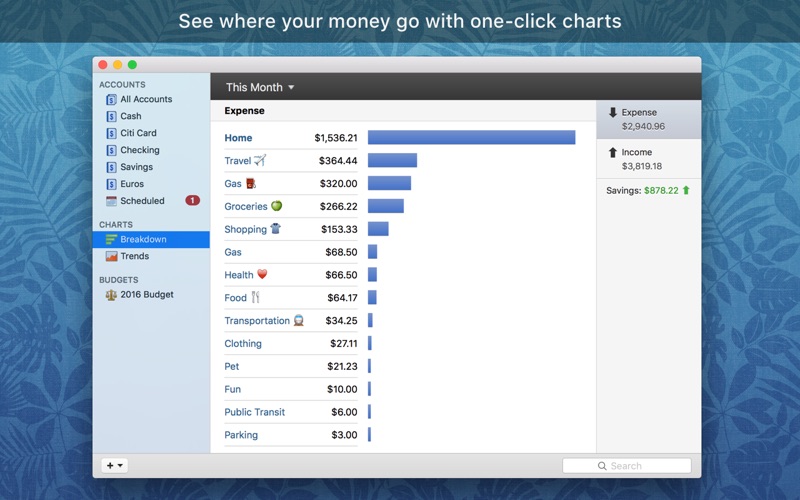The height and width of the screenshot is (500, 800).
Task: Click the $64.17 Food amount
Action: pyautogui.click(x=342, y=298)
